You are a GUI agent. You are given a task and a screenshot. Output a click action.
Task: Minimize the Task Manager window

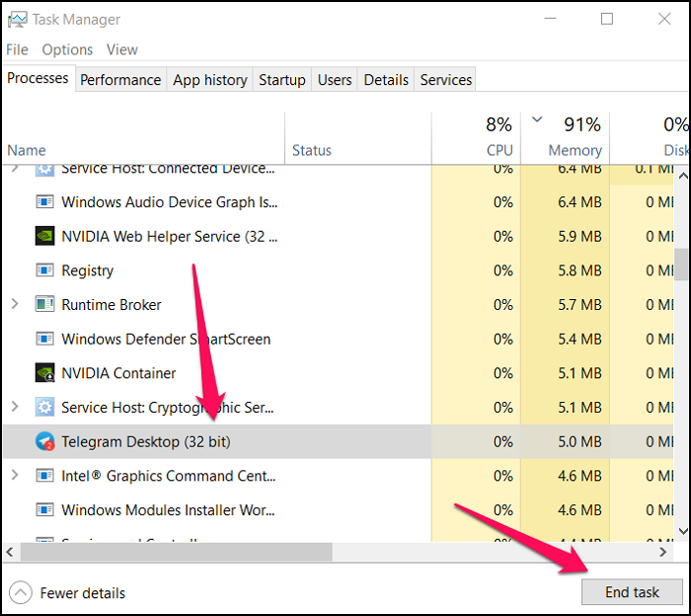point(550,19)
